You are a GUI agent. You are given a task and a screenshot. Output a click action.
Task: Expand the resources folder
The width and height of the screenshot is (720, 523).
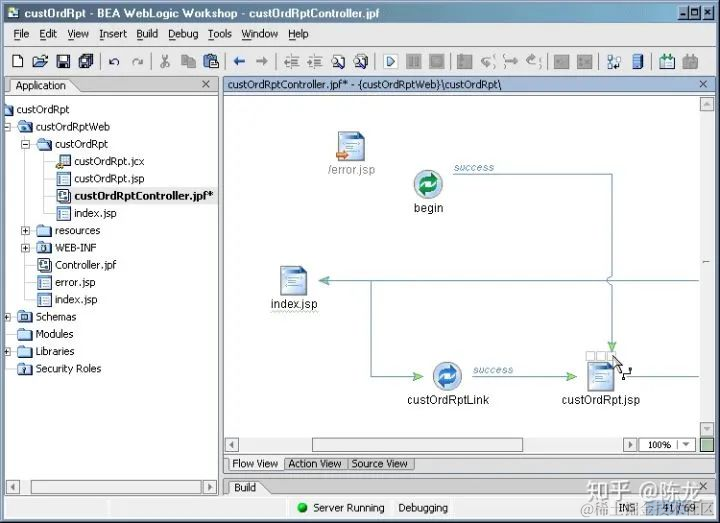pos(26,231)
